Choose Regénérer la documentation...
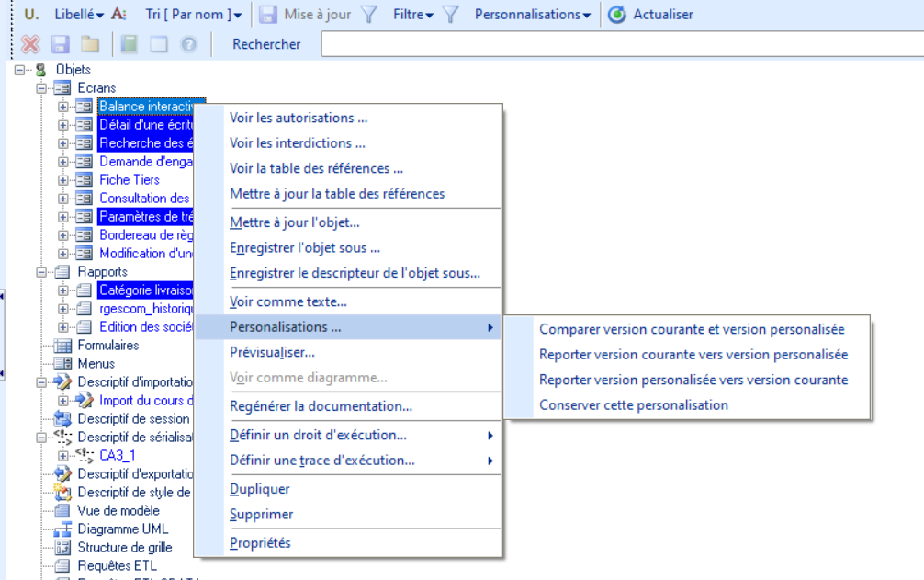This screenshot has width=924, height=580. (348, 406)
